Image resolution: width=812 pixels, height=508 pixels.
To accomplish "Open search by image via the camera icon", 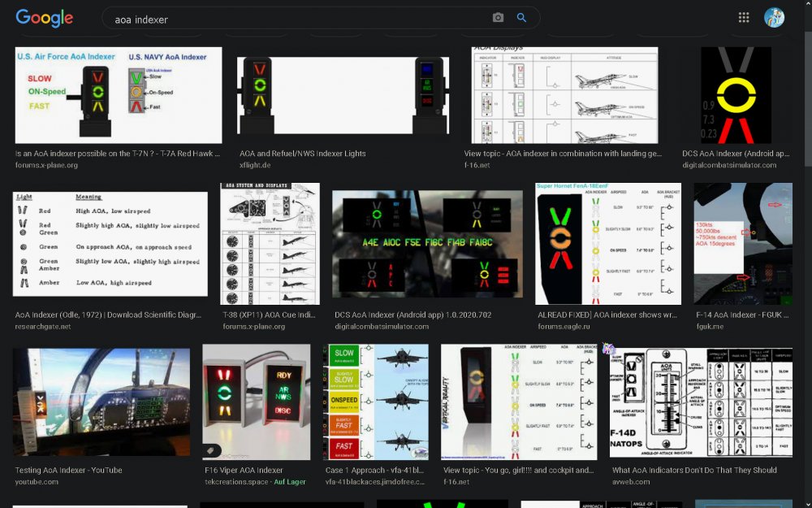I will [498, 16].
